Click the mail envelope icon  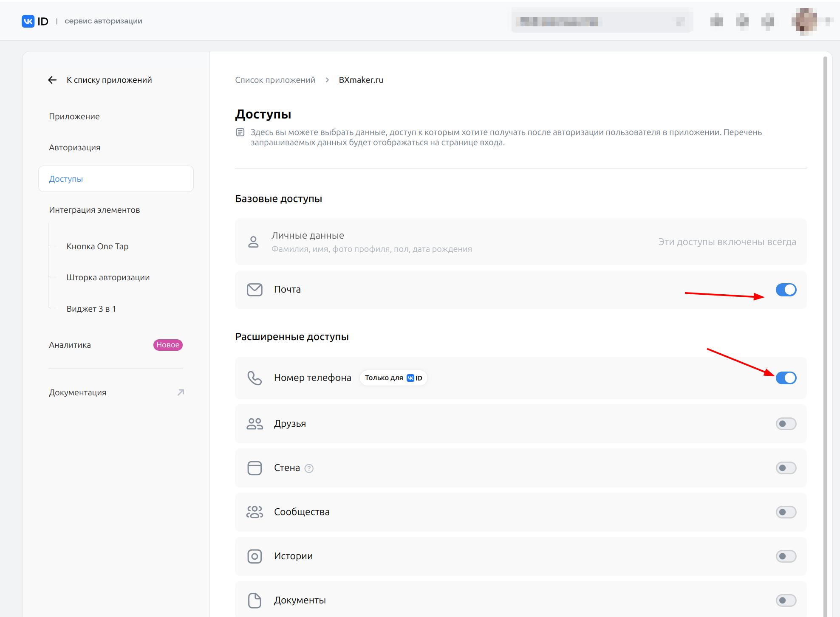(255, 290)
